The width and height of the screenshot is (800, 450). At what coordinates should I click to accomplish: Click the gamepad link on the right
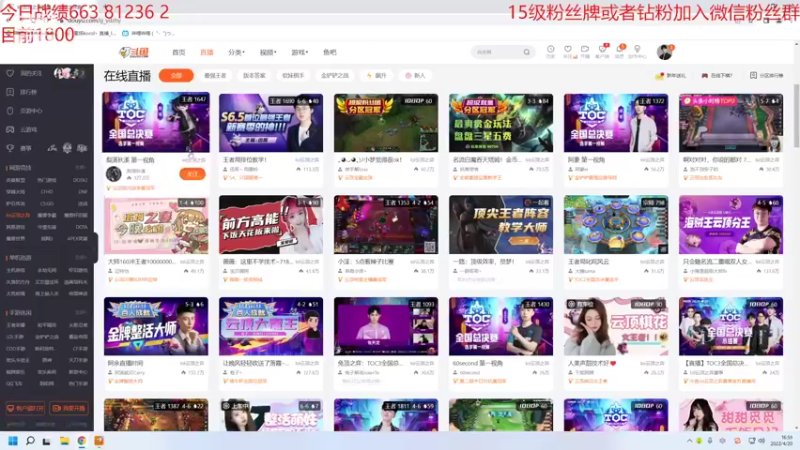pyautogui.click(x=717, y=76)
